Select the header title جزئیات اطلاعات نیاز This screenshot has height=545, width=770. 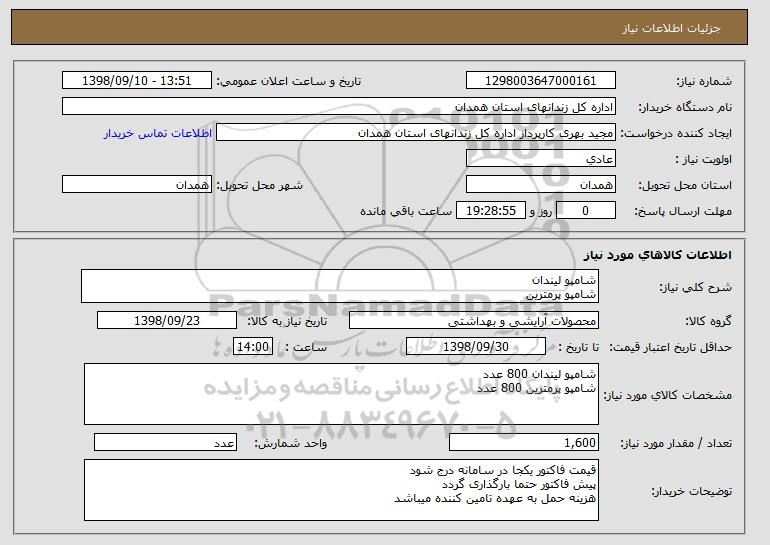pos(671,28)
